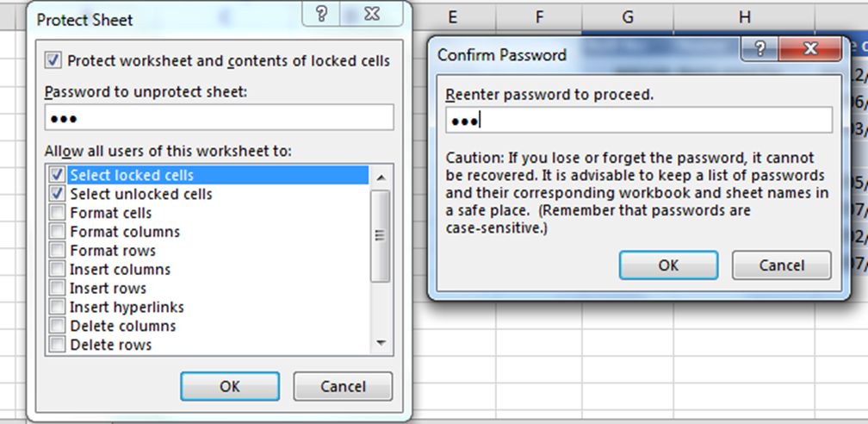The height and width of the screenshot is (424, 868).
Task: Check the Insert rows checkbox
Action: tap(57, 289)
